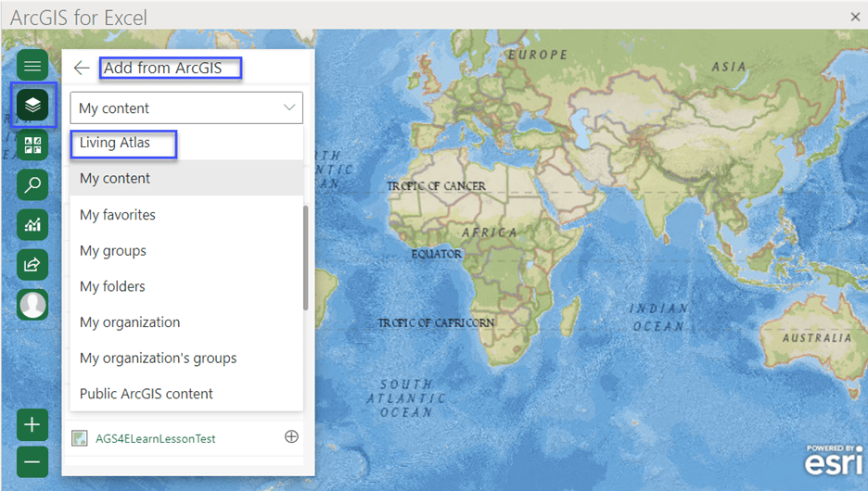Add the AGS4ELearnLessonTest layer with plus icon

point(291,437)
